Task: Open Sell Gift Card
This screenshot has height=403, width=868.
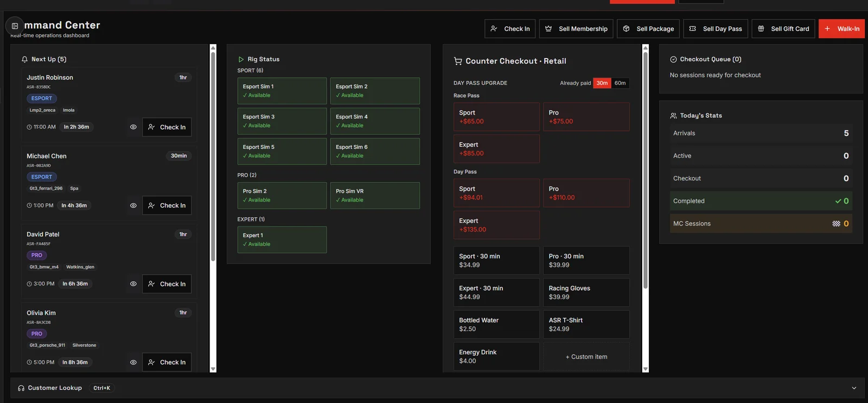Action: point(783,29)
